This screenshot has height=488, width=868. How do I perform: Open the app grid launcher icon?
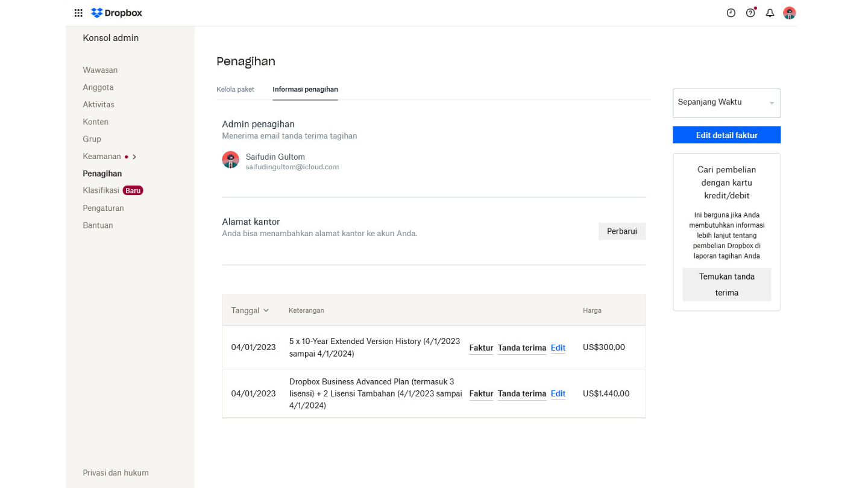point(78,13)
